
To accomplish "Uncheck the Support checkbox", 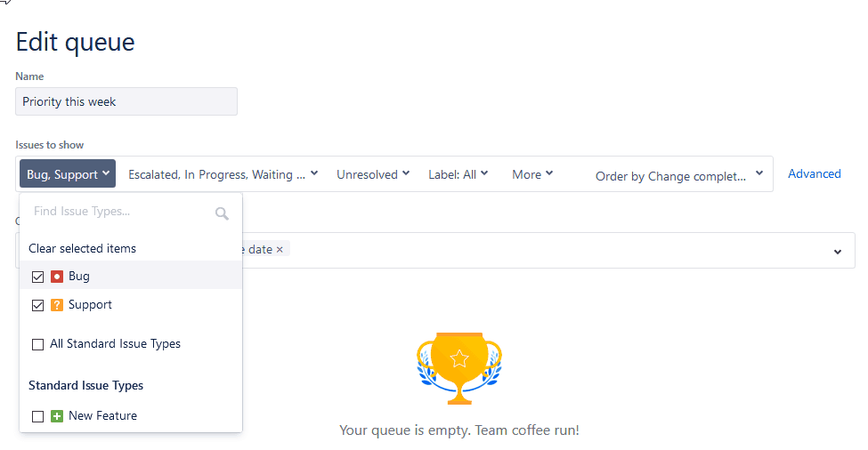I will [37, 305].
